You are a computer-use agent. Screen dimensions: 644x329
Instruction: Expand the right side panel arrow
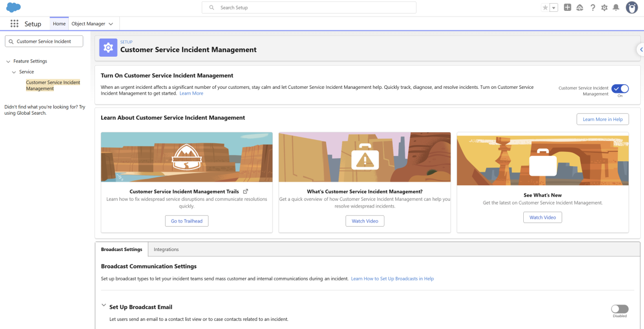pyautogui.click(x=641, y=50)
